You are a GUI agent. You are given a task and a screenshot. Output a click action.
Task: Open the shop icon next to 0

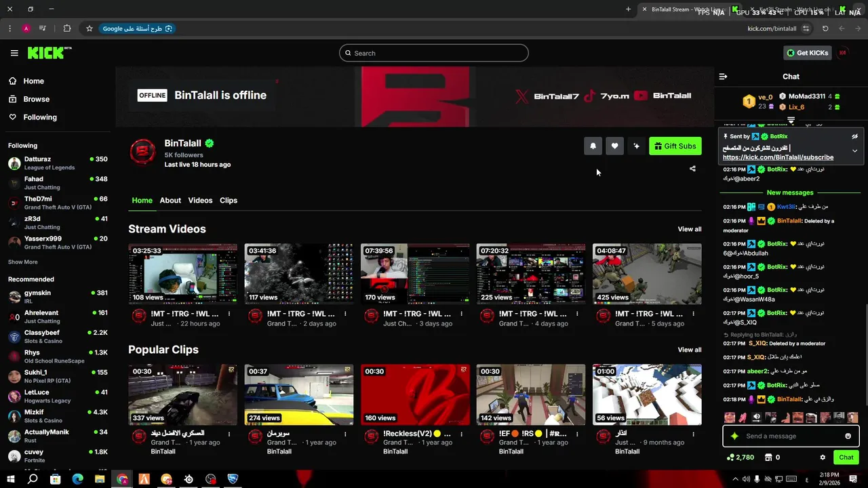768,457
